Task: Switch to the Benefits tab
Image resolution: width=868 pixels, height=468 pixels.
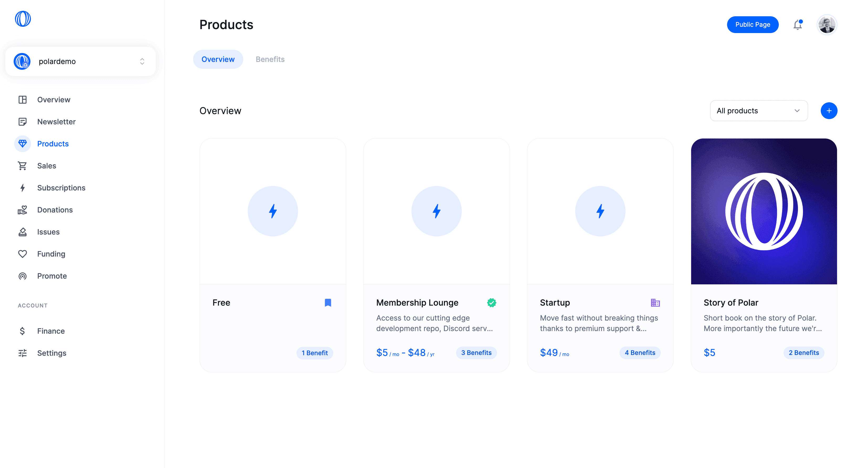Action: coord(269,59)
